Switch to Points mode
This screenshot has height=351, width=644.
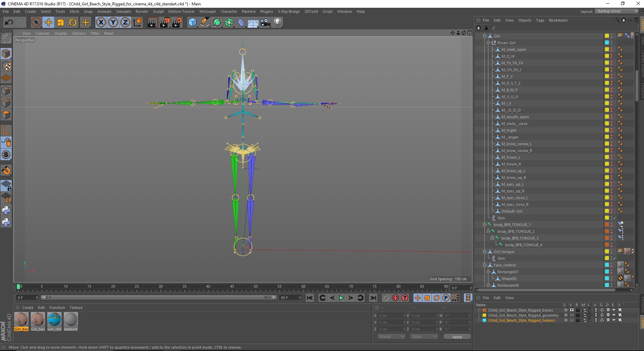pyautogui.click(x=6, y=90)
